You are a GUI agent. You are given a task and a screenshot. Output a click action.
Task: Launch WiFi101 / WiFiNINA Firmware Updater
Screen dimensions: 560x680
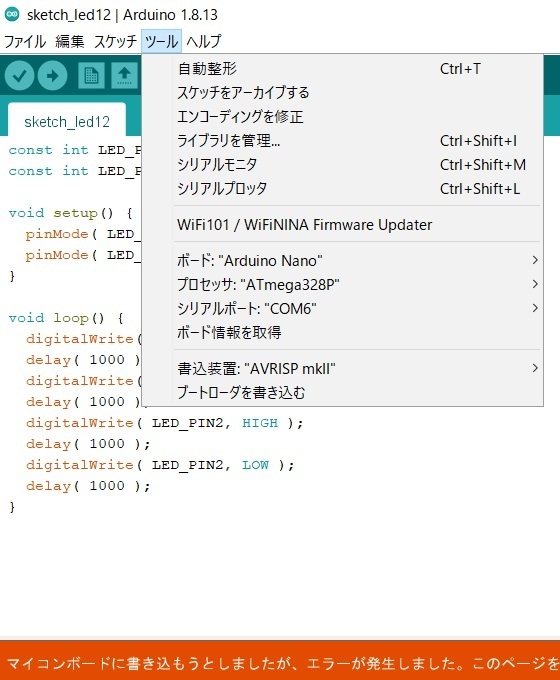click(x=343, y=225)
